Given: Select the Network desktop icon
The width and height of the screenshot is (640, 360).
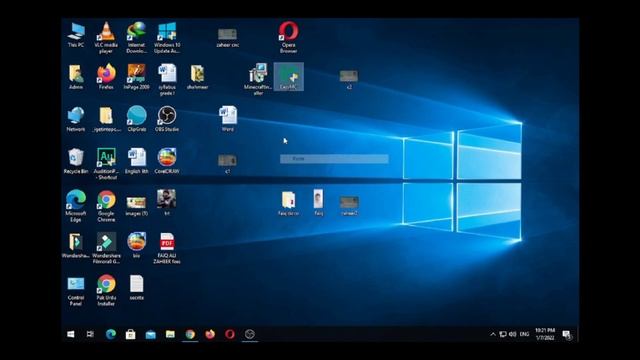Looking at the screenshot, I should (76, 119).
